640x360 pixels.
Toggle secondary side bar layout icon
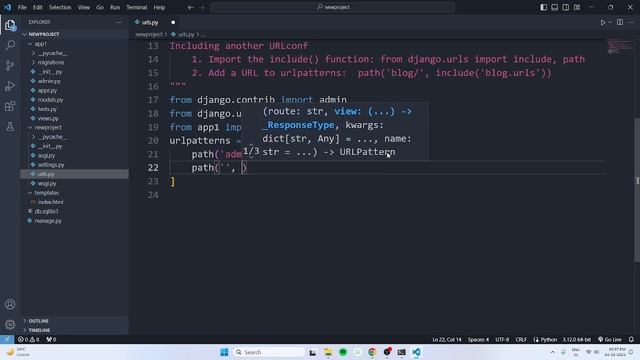pos(565,7)
